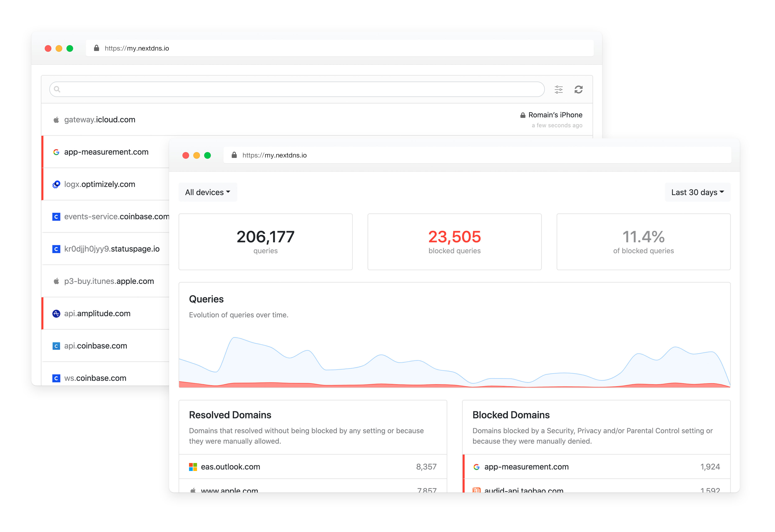The height and width of the screenshot is (532, 775).
Task: Select the kr0djjh0jyy9.statuspage.io log row
Action: pyautogui.click(x=105, y=249)
